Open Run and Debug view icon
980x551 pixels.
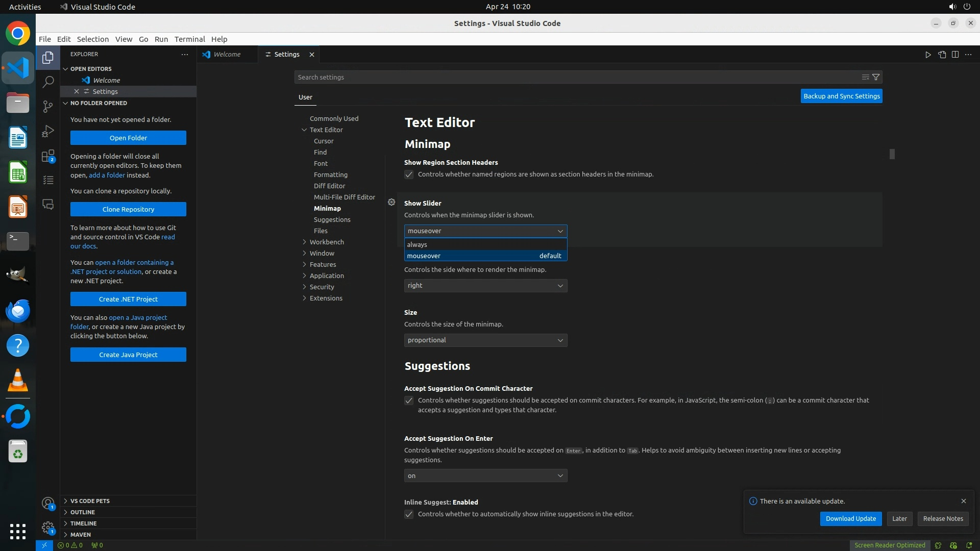[x=48, y=131]
